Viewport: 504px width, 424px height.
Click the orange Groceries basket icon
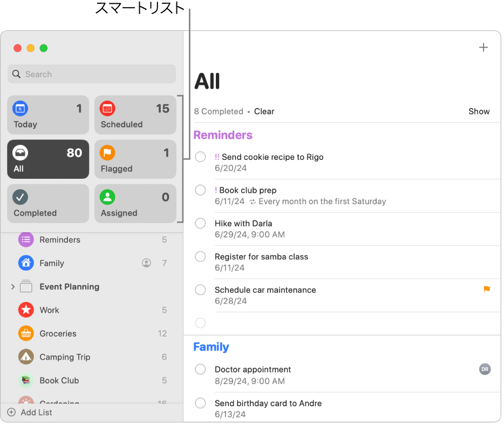[x=26, y=334]
